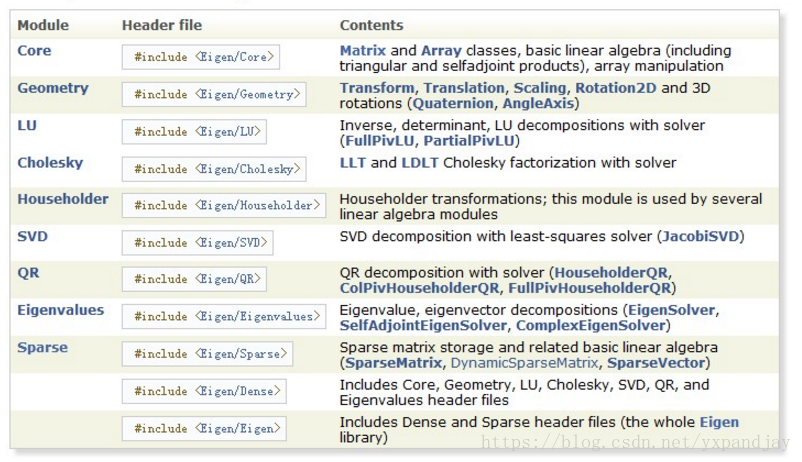The height and width of the screenshot is (462, 802).
Task: Follow the SelfAdjointEigenSolver link
Action: tap(424, 325)
